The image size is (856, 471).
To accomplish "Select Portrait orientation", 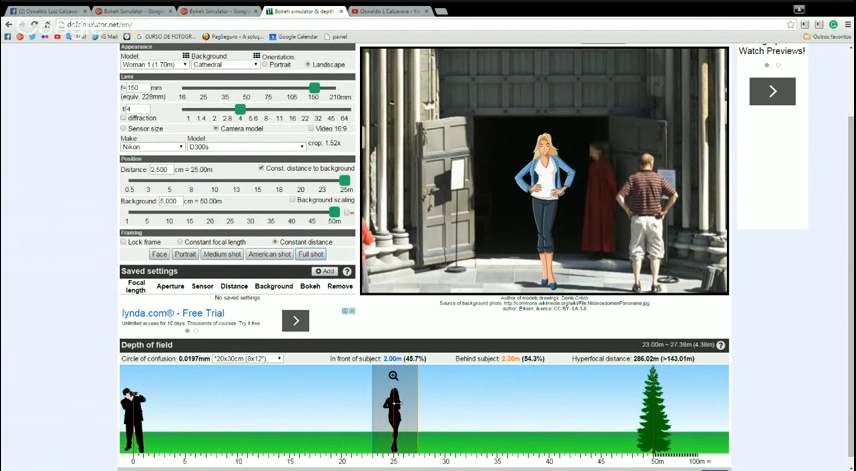I will (265, 64).
